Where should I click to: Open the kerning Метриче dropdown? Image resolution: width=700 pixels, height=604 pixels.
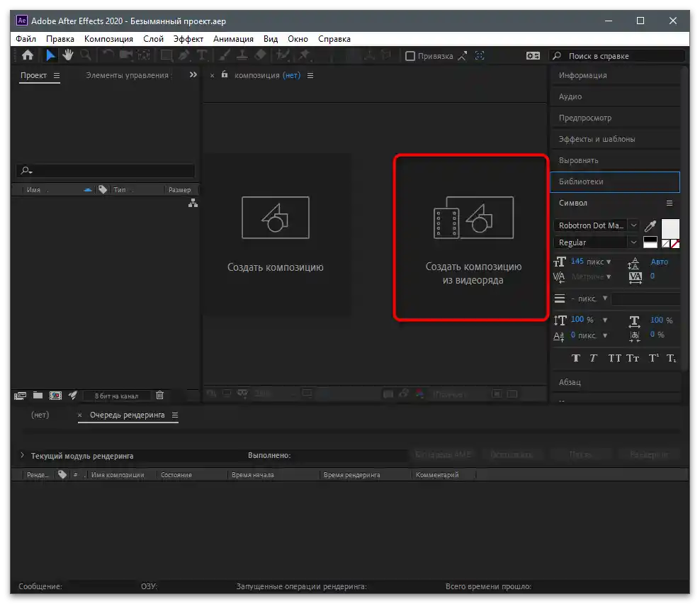pyautogui.click(x=609, y=277)
